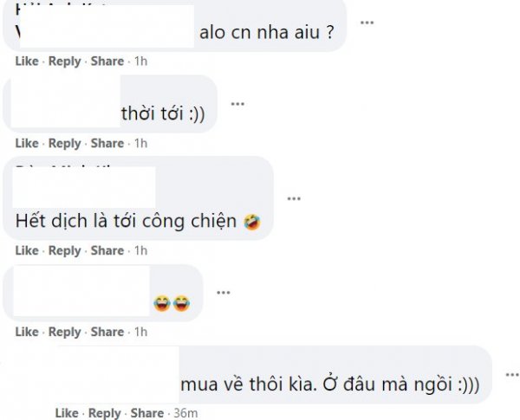Reply to the "mua về thôi kìa" comment
The height and width of the screenshot is (420, 520).
pyautogui.click(x=105, y=413)
